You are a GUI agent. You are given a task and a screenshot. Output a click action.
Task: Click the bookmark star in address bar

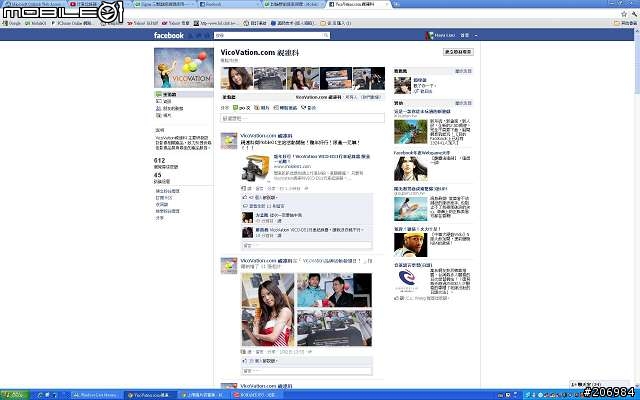tap(624, 14)
